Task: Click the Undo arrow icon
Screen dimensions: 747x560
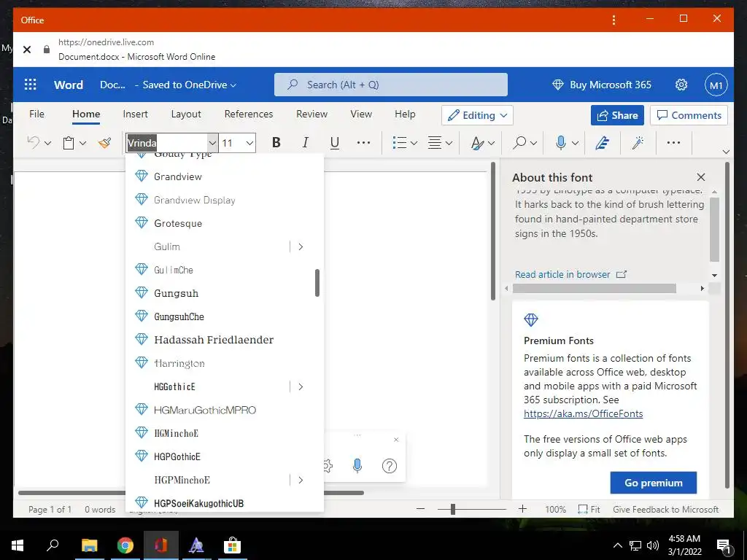Action: (34, 142)
